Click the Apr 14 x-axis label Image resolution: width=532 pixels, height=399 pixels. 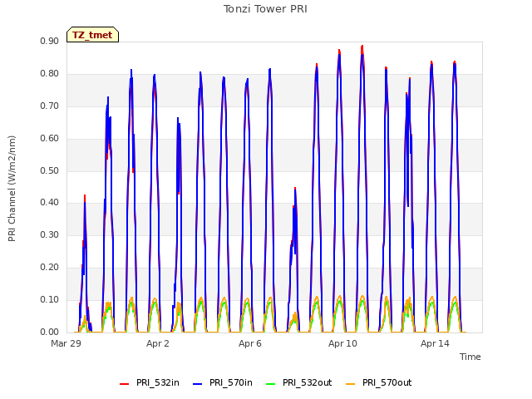pos(435,343)
